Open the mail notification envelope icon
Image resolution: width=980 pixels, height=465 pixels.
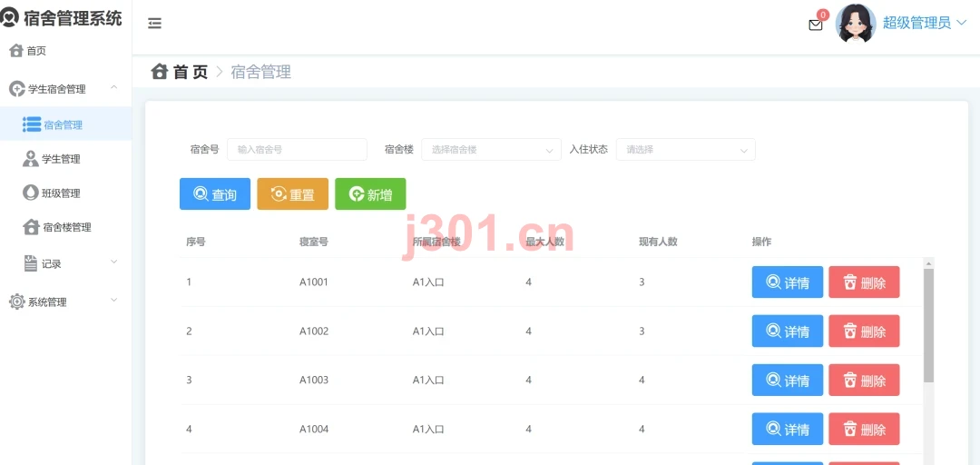click(x=816, y=25)
